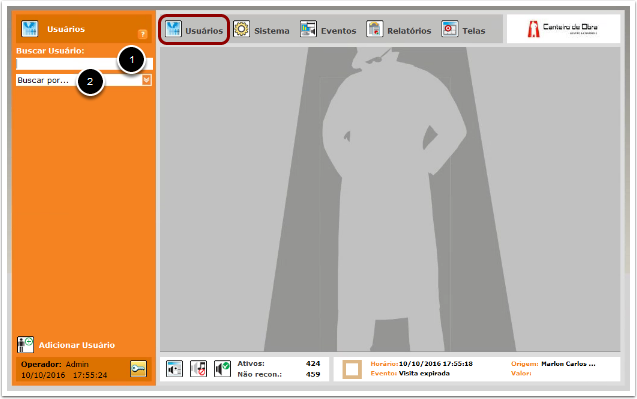Click the operator key login icon
637x399 pixels.
coord(139,369)
